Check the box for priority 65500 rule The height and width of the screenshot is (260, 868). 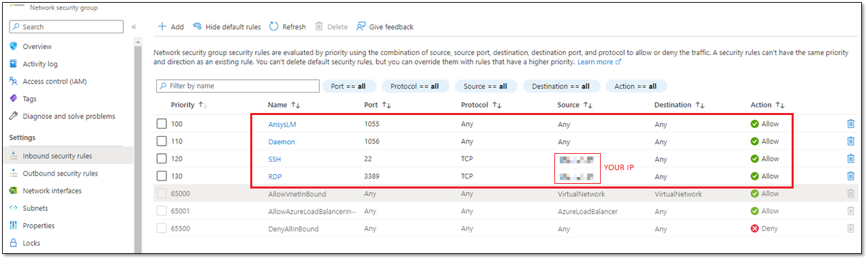(x=162, y=229)
